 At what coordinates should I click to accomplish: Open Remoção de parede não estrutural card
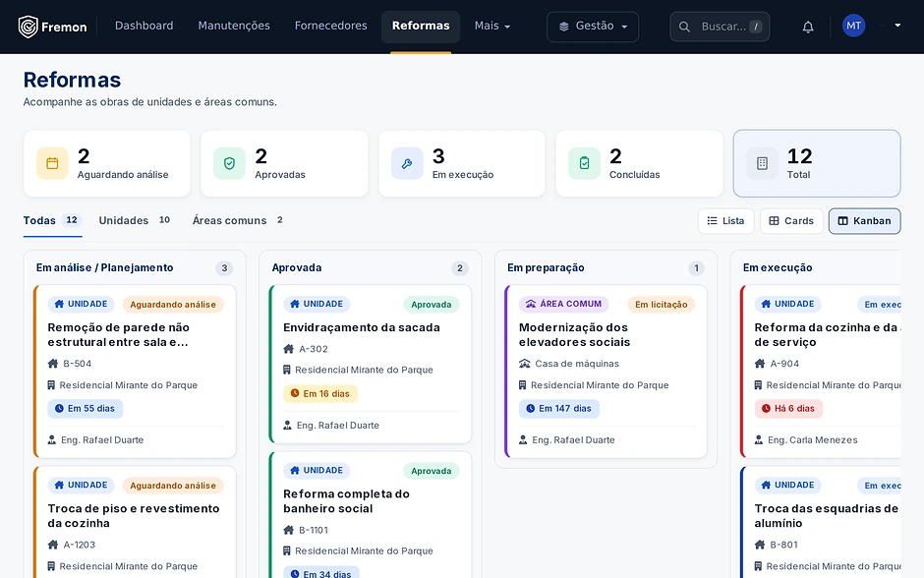click(135, 372)
